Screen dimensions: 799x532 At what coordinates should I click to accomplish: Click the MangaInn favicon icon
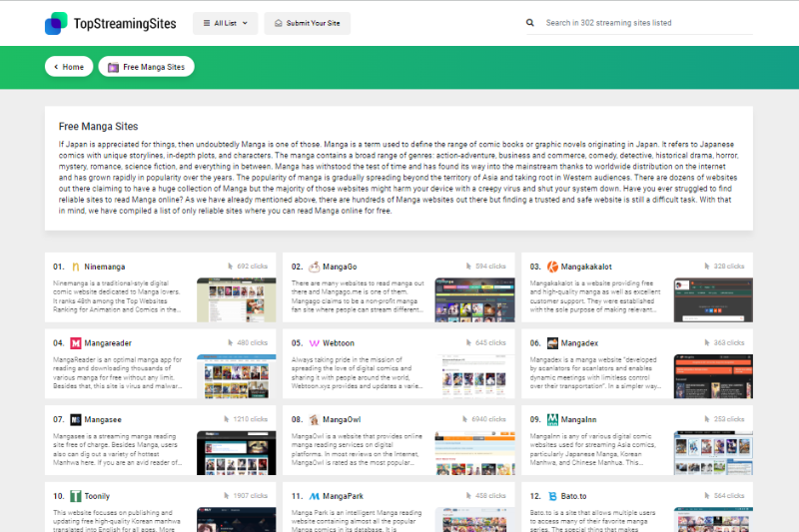pos(552,419)
